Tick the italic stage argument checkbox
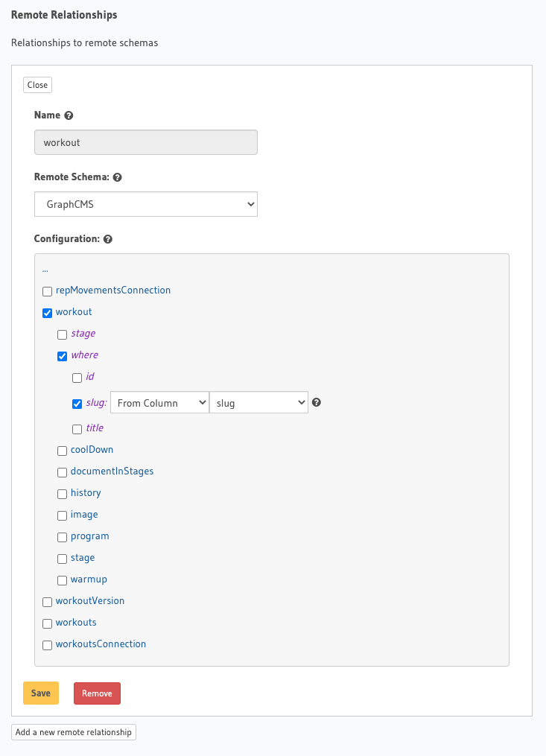This screenshot has height=756, width=546. coord(63,334)
